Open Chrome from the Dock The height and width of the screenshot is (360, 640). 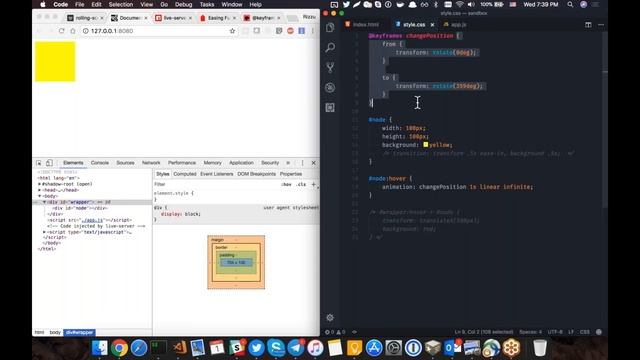coord(119,348)
